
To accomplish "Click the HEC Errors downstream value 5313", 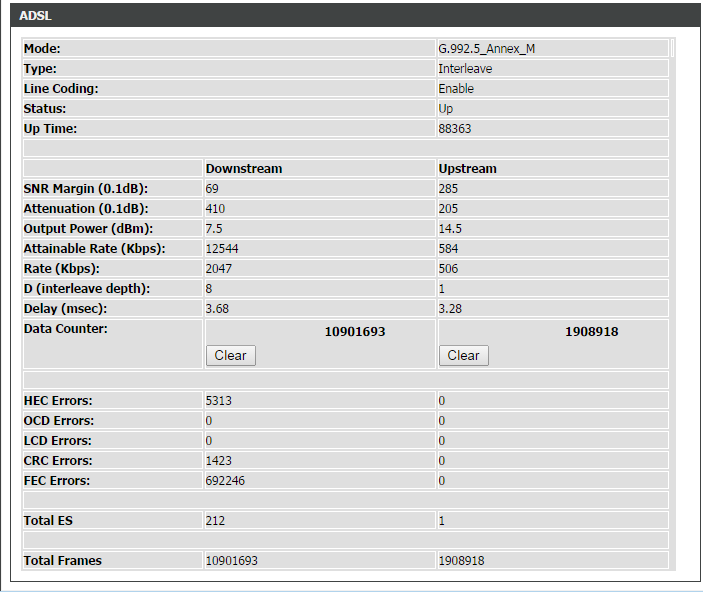I will [x=218, y=401].
